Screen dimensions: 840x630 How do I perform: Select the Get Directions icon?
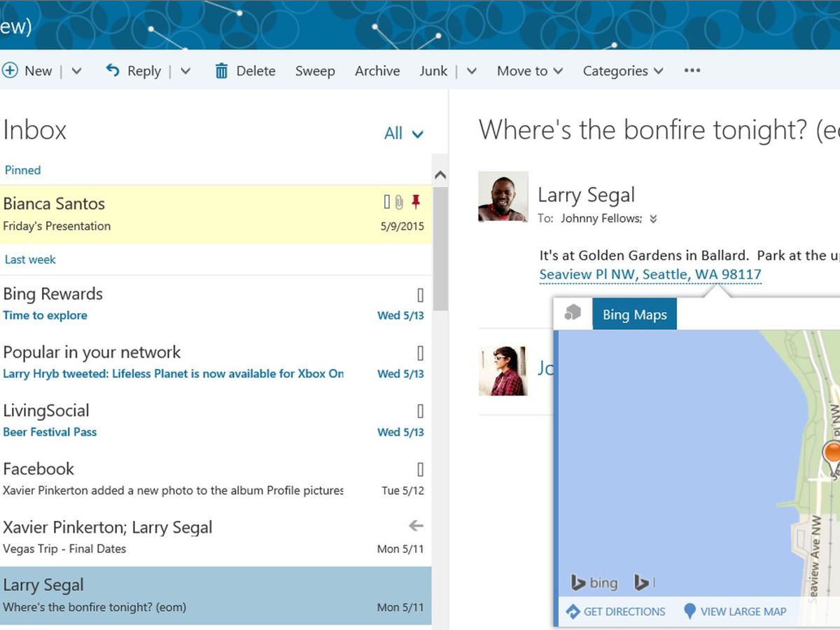pos(572,611)
